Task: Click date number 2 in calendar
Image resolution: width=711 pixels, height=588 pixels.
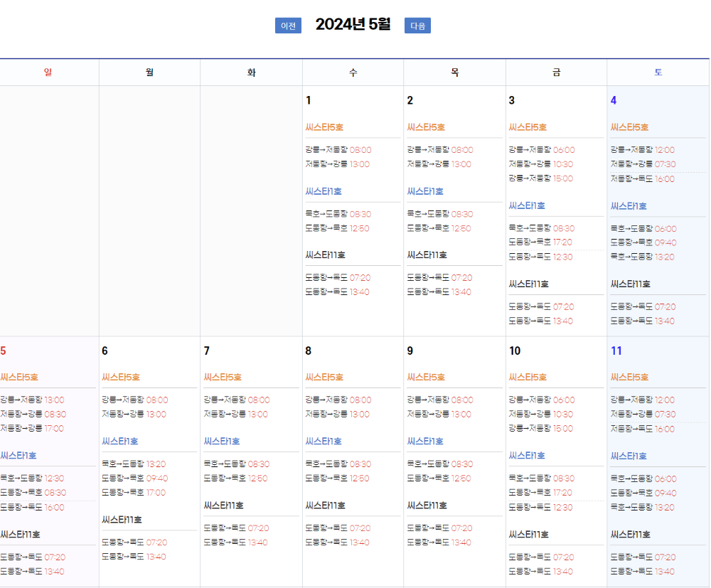Action: click(410, 100)
